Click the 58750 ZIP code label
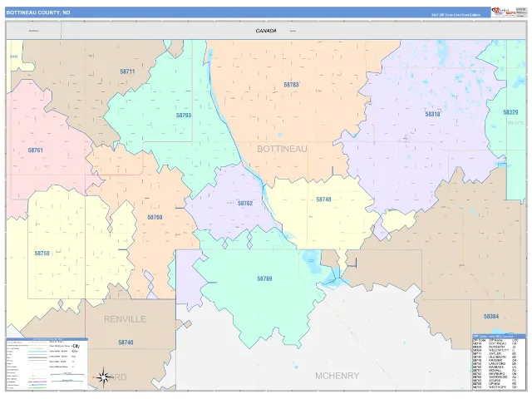This screenshot has width=532, height=399. click(x=42, y=253)
